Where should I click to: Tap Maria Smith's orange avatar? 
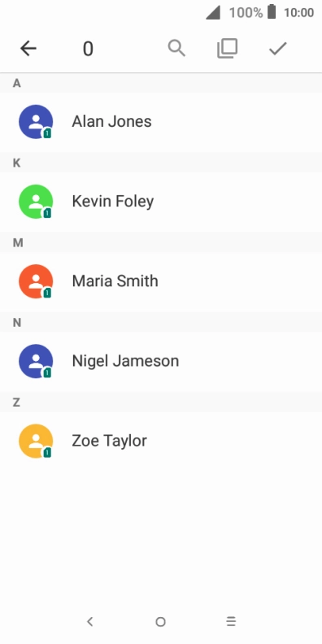point(36,281)
